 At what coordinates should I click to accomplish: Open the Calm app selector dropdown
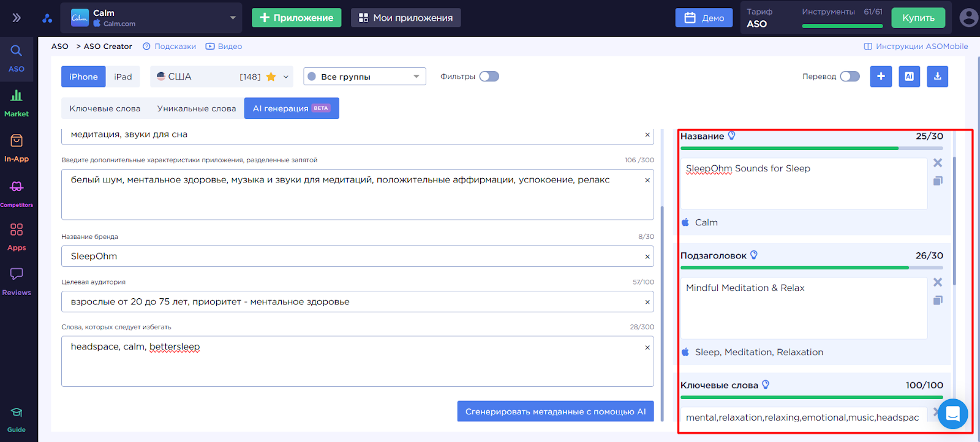tap(152, 18)
